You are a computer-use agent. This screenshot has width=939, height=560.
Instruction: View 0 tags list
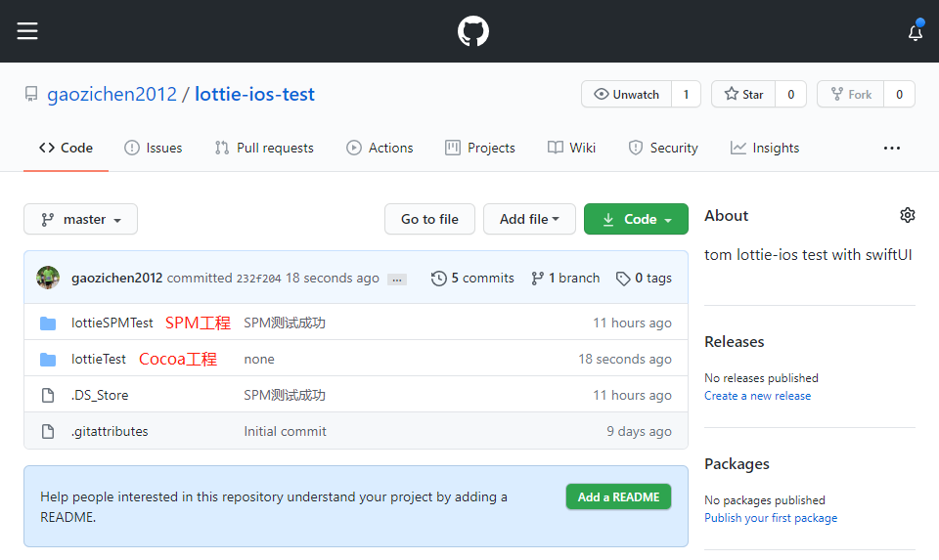tap(644, 279)
